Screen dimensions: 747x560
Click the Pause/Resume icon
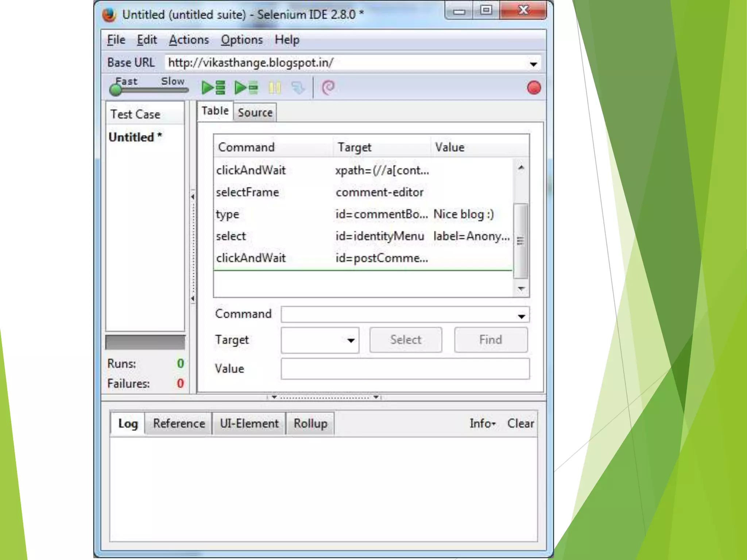[x=274, y=88]
